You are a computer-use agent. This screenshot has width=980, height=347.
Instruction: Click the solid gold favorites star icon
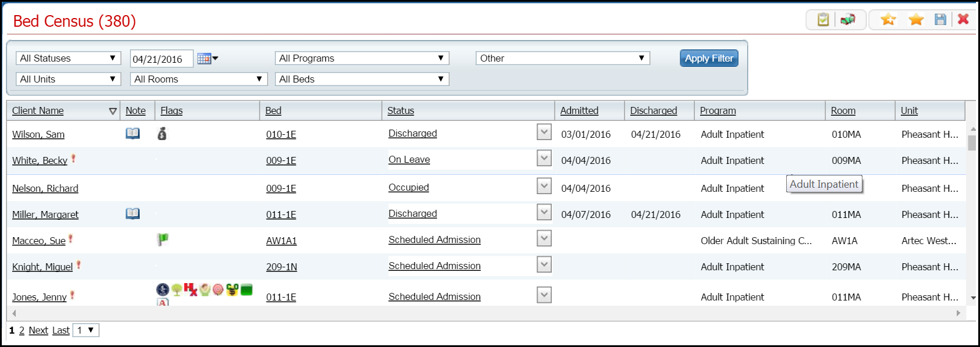pos(916,20)
